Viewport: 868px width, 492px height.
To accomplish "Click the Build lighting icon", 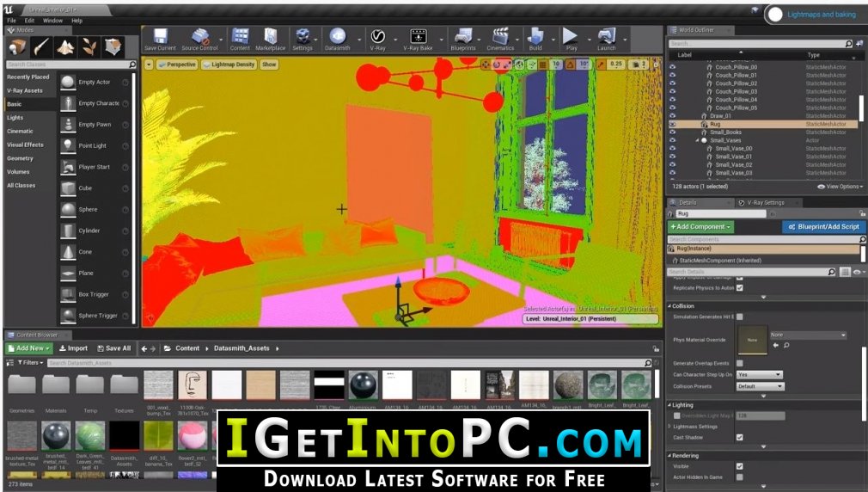I will (x=535, y=40).
